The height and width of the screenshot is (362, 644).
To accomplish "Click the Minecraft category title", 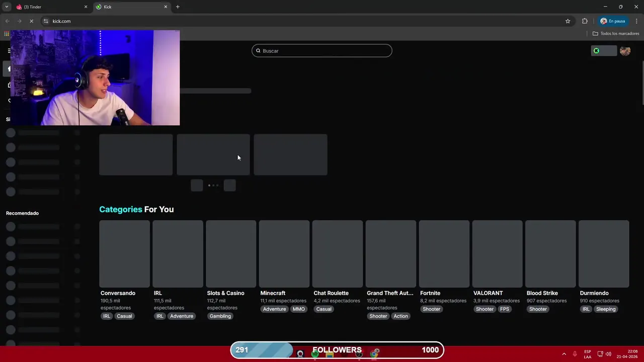I will coord(273,293).
